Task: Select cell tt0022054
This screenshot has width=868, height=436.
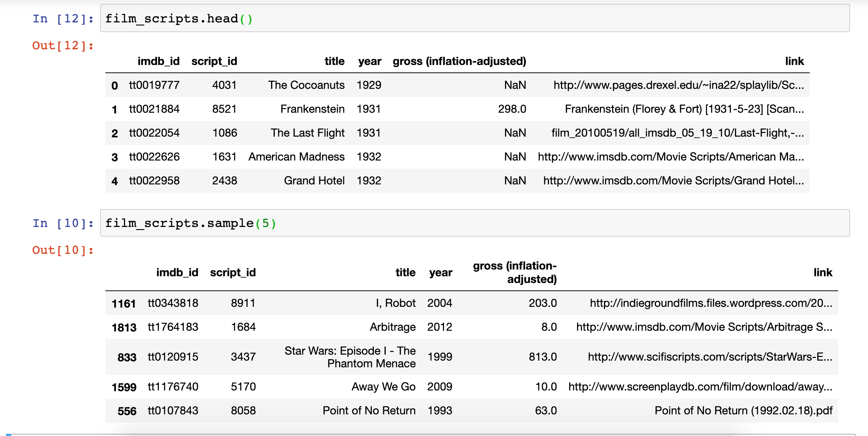Action: coord(154,133)
